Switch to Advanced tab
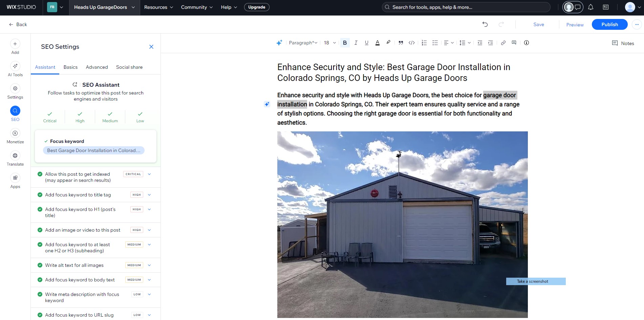The width and height of the screenshot is (644, 320). tap(97, 67)
